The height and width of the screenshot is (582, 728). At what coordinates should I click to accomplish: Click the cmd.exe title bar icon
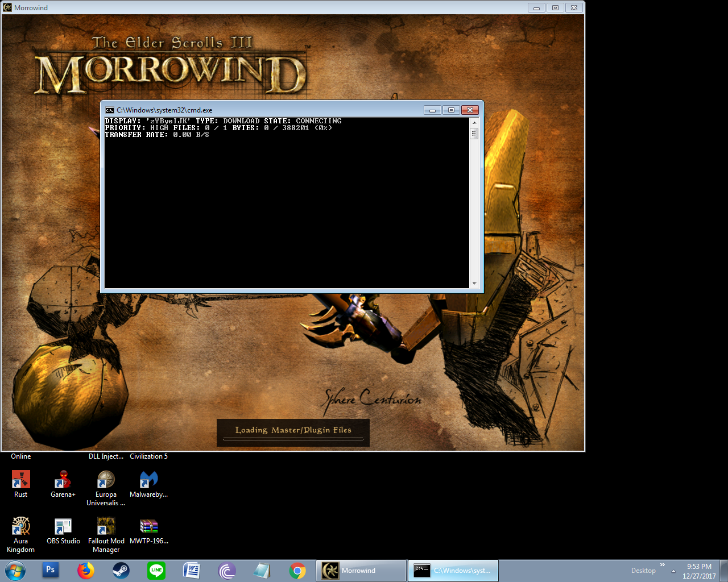coord(110,110)
